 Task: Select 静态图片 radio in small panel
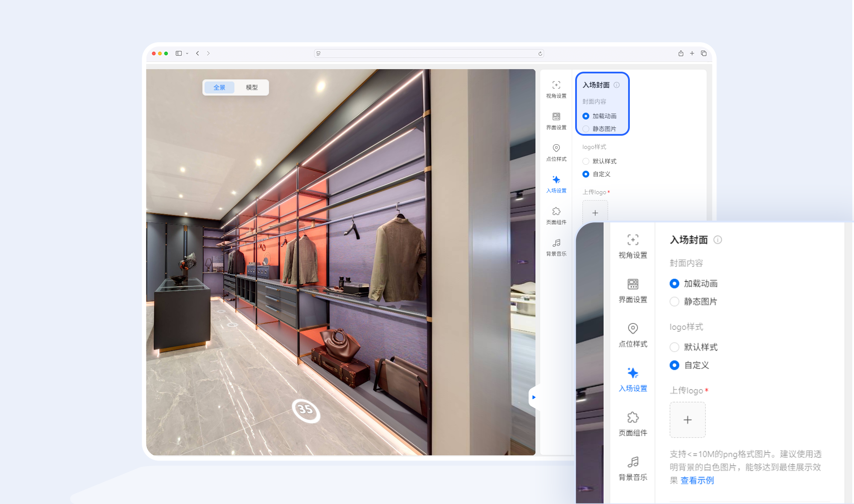coord(586,129)
